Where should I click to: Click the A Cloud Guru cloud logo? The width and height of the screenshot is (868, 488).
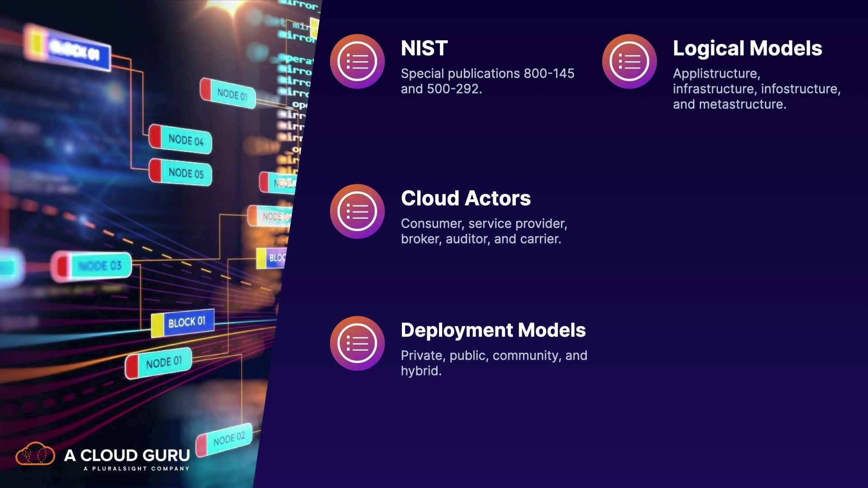click(x=35, y=454)
